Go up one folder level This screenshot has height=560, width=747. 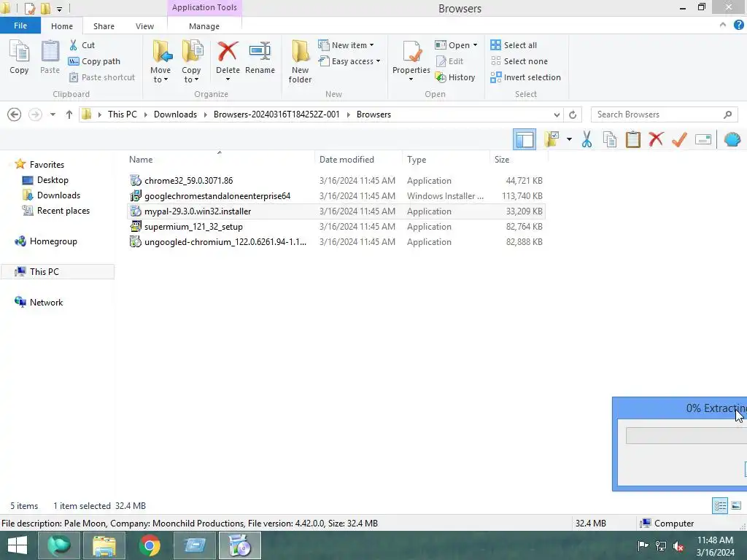click(69, 114)
